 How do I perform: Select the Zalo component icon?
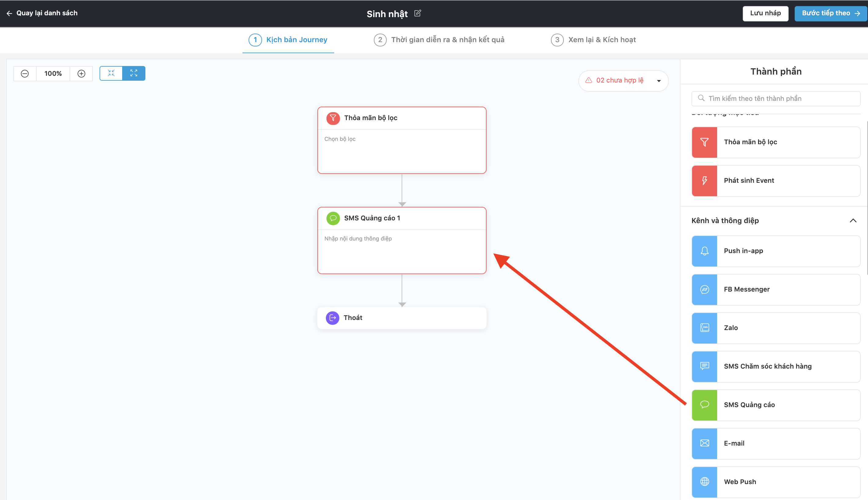(704, 328)
